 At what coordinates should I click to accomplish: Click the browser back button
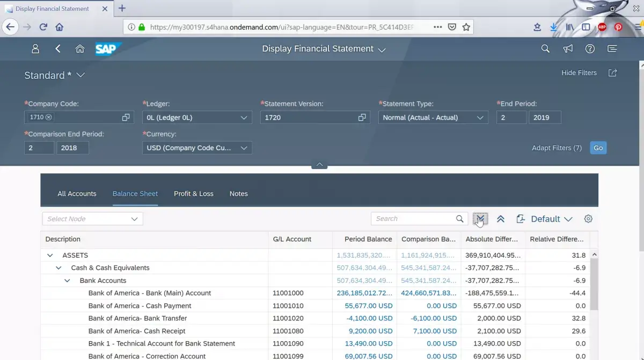point(11,27)
